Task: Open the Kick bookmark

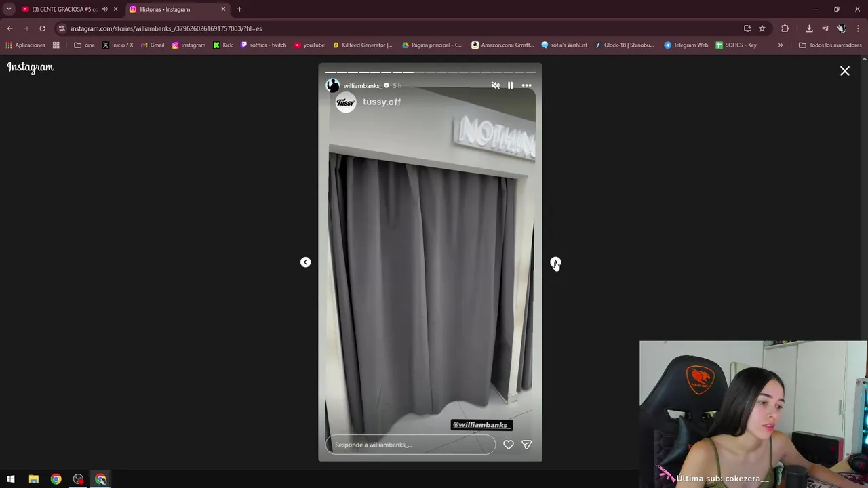Action: (x=222, y=45)
